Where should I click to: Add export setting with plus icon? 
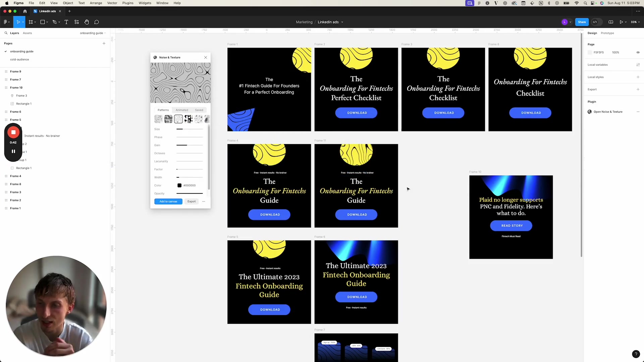coord(638,89)
